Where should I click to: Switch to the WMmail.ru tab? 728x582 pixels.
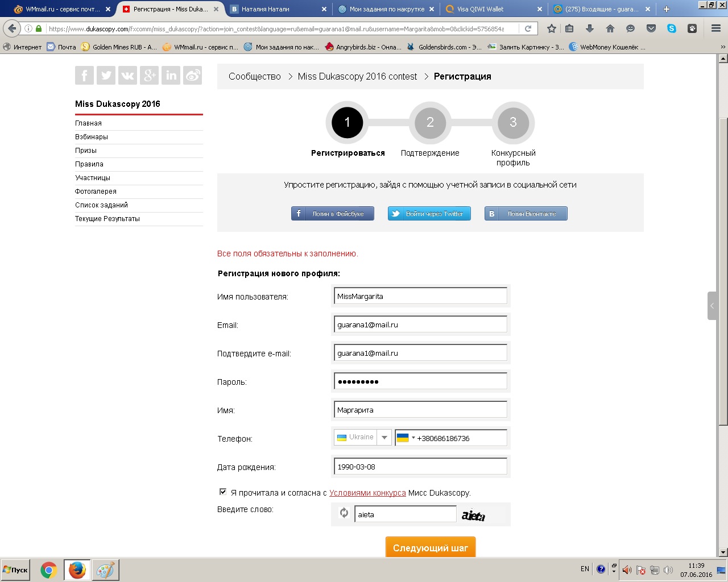[x=61, y=9]
